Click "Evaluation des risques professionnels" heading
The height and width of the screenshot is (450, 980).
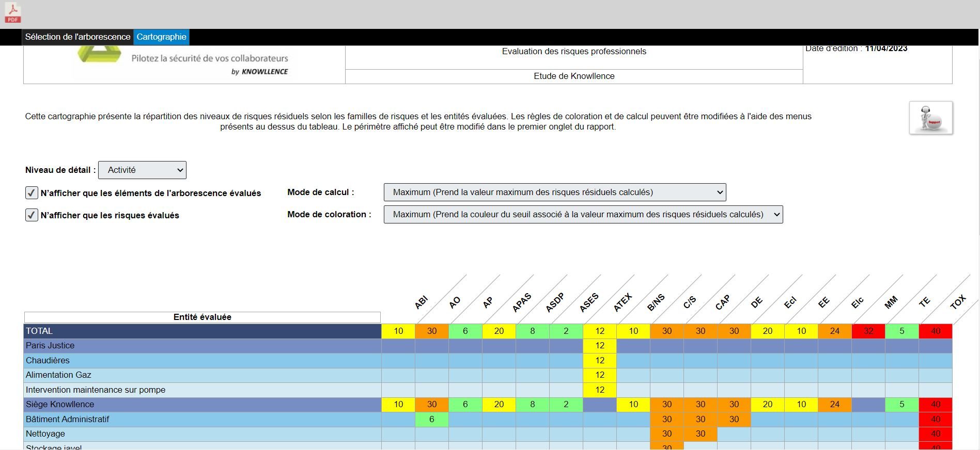pos(574,51)
